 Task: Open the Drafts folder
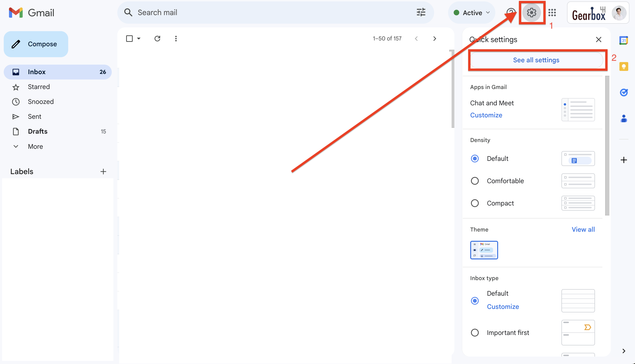click(37, 131)
